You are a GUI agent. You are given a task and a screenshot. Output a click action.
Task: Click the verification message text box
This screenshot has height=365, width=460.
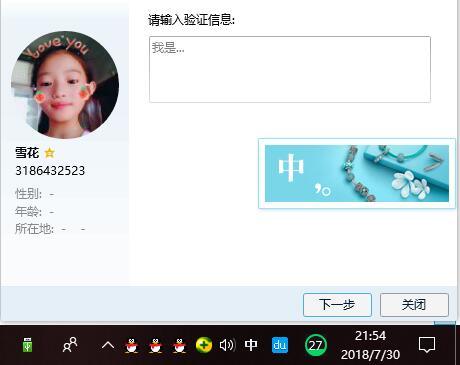tap(290, 69)
